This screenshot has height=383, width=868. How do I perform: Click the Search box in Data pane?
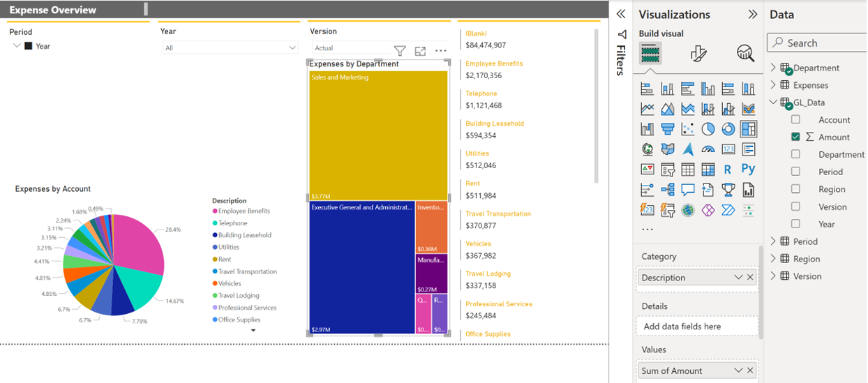click(x=816, y=43)
